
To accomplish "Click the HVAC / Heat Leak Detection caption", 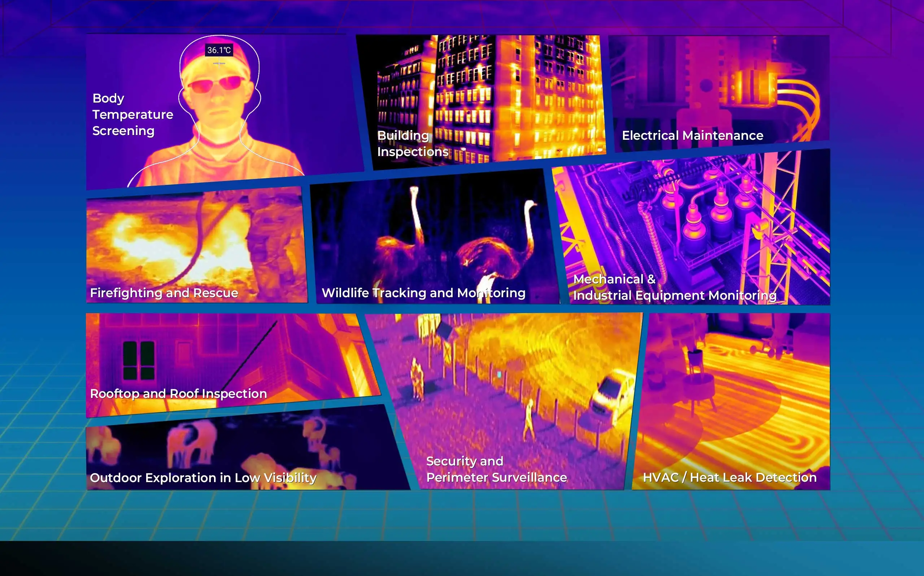I will tap(729, 477).
